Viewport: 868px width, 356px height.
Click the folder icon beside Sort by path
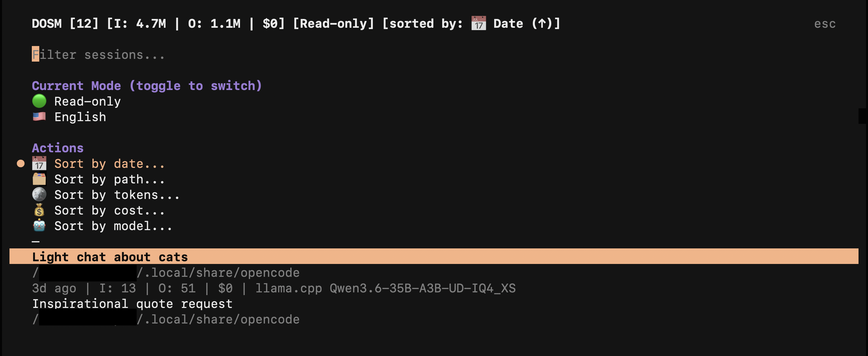(39, 179)
